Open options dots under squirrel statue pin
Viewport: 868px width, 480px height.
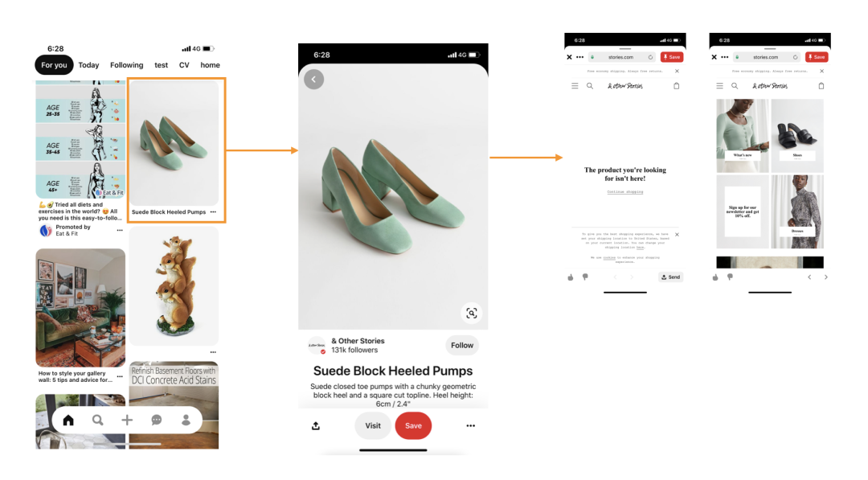(213, 352)
